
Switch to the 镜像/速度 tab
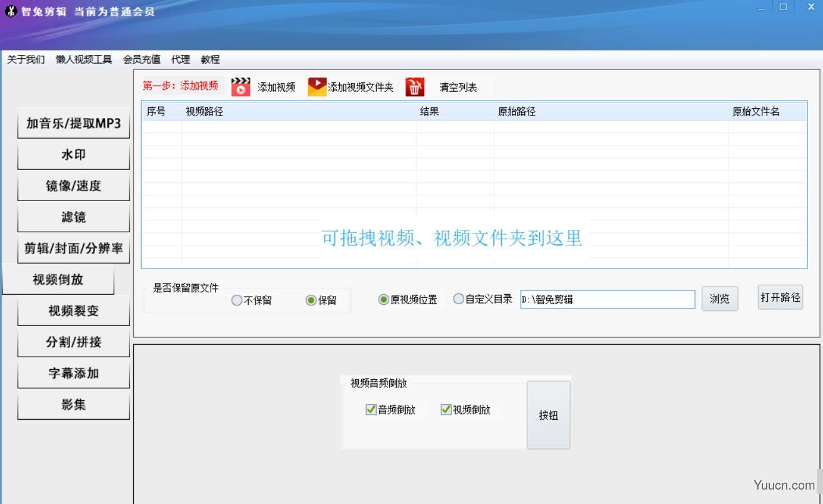(74, 185)
